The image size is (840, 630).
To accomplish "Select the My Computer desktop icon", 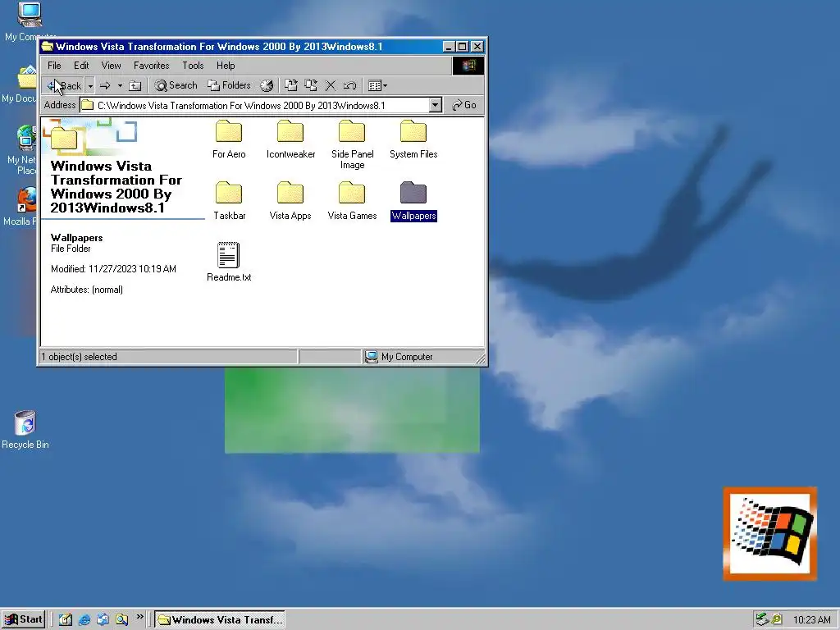I will 29,21.
